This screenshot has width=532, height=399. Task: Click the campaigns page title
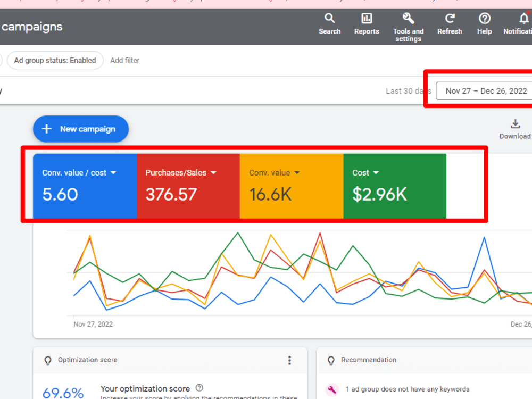pyautogui.click(x=32, y=27)
